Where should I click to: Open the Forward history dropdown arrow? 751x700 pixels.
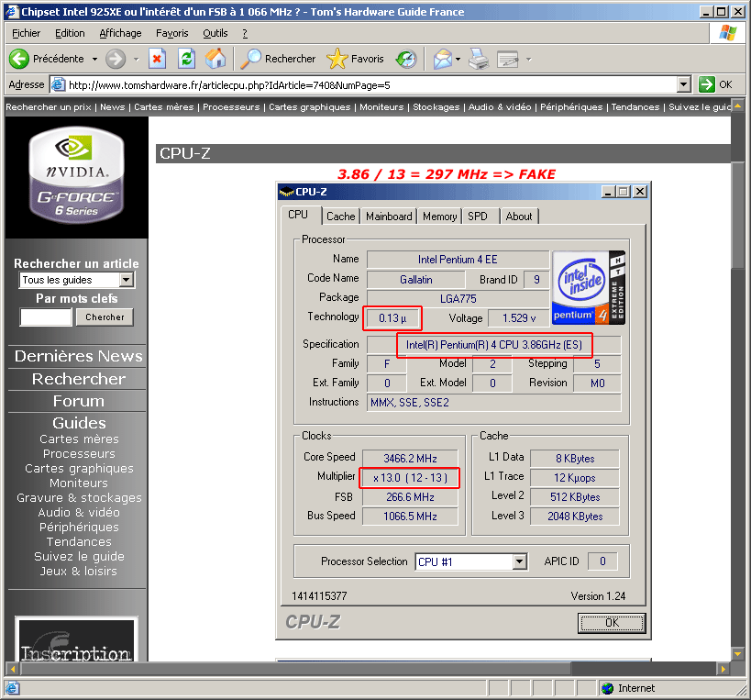tap(136, 60)
